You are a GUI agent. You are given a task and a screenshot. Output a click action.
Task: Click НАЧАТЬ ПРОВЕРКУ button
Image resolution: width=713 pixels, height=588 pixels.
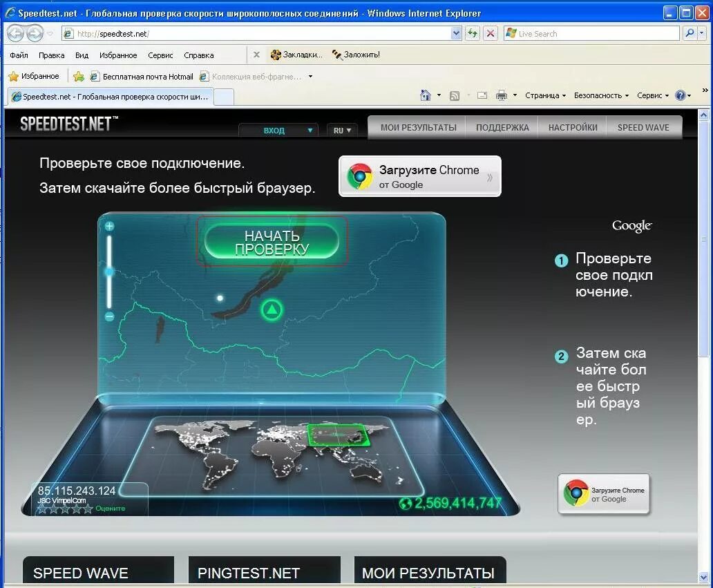coord(272,242)
